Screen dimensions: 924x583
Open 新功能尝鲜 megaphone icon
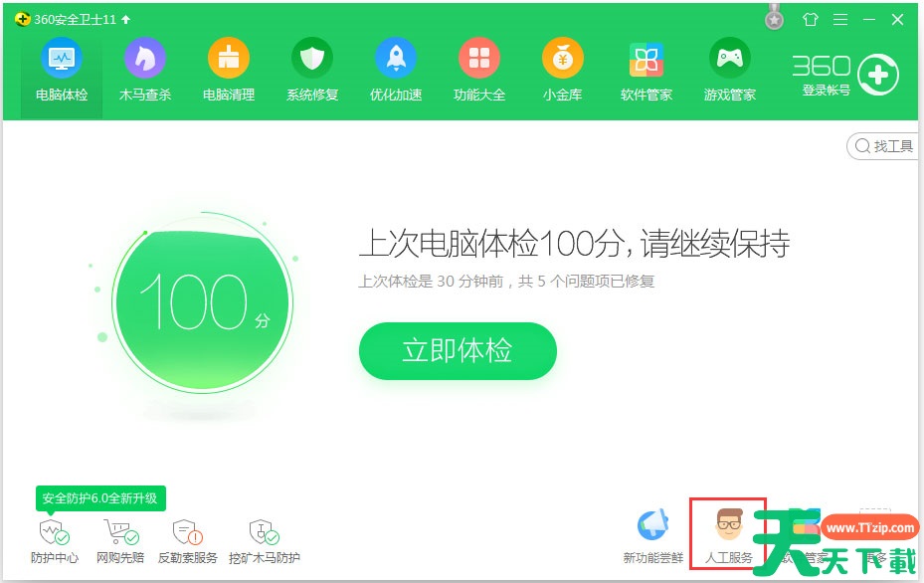tap(653, 524)
